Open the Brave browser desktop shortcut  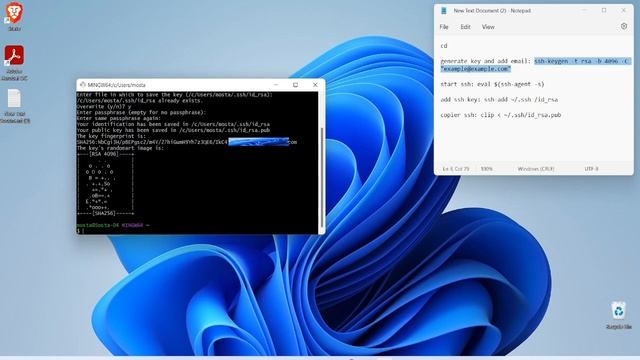pyautogui.click(x=14, y=16)
